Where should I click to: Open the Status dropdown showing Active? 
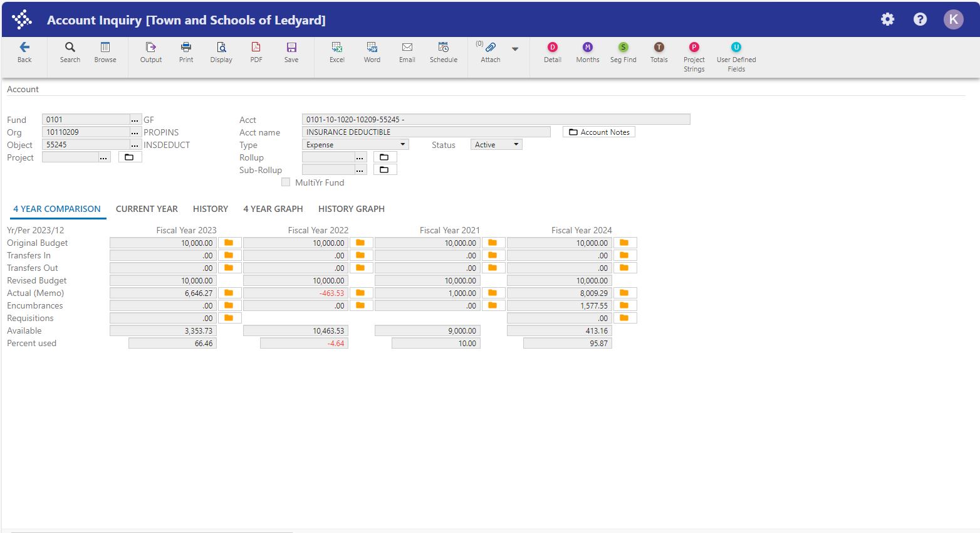(496, 145)
